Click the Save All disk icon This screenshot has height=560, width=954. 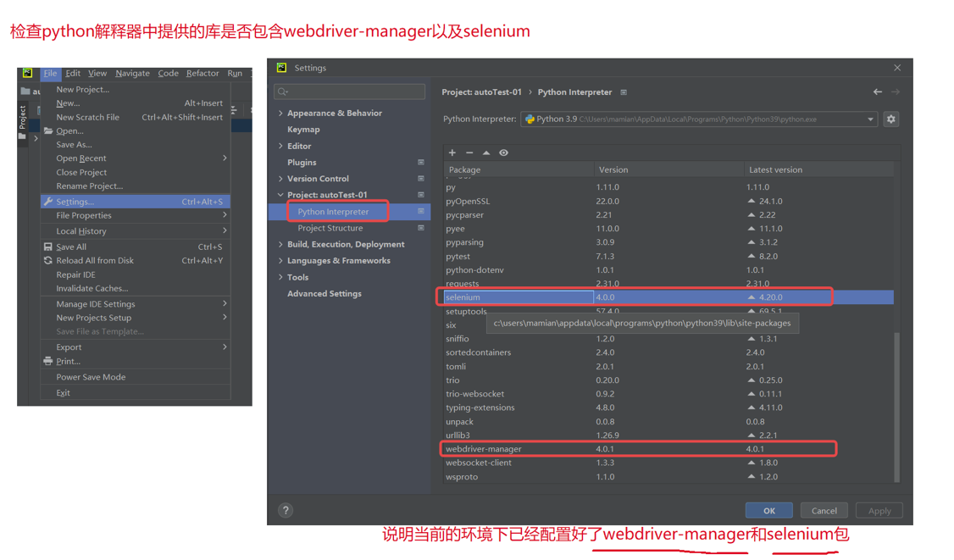[48, 247]
